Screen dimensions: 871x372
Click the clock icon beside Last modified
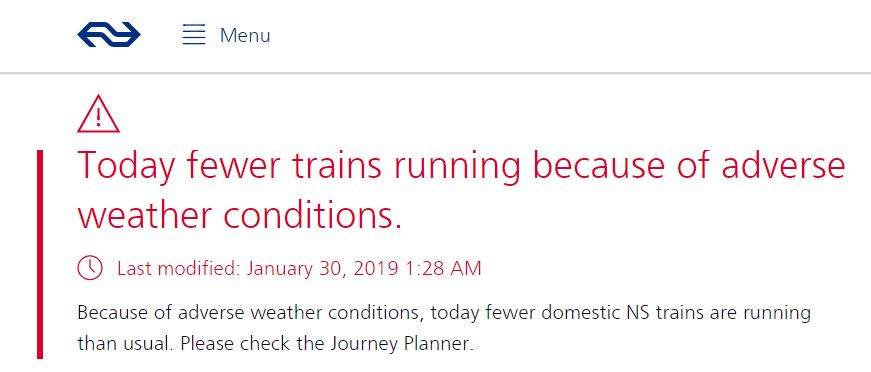[90, 268]
